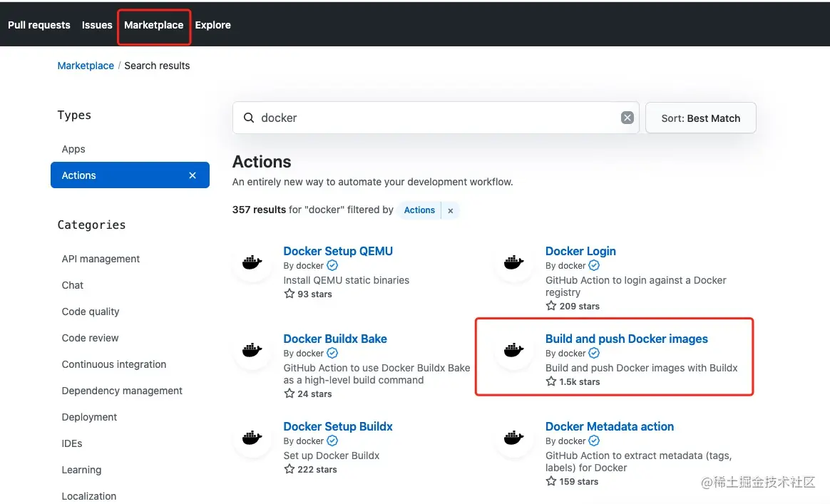Viewport: 830px width, 504px height.
Task: Click star icon beside 1.5k stars
Action: [551, 381]
